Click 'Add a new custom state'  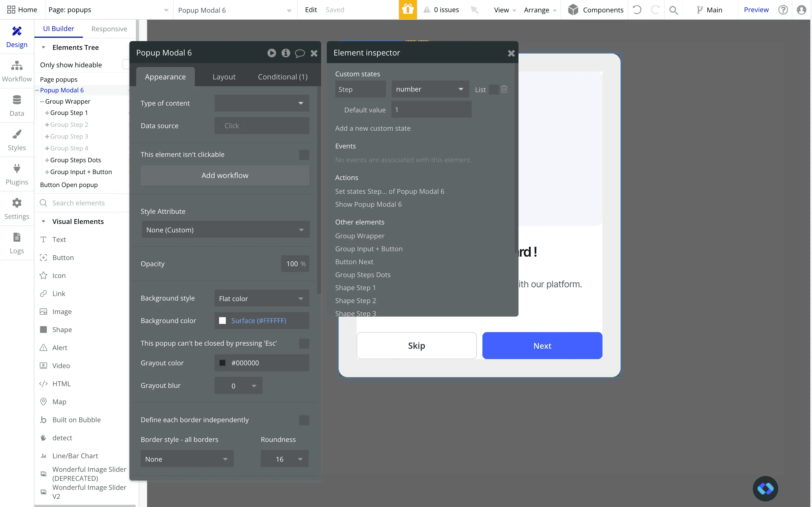[372, 128]
